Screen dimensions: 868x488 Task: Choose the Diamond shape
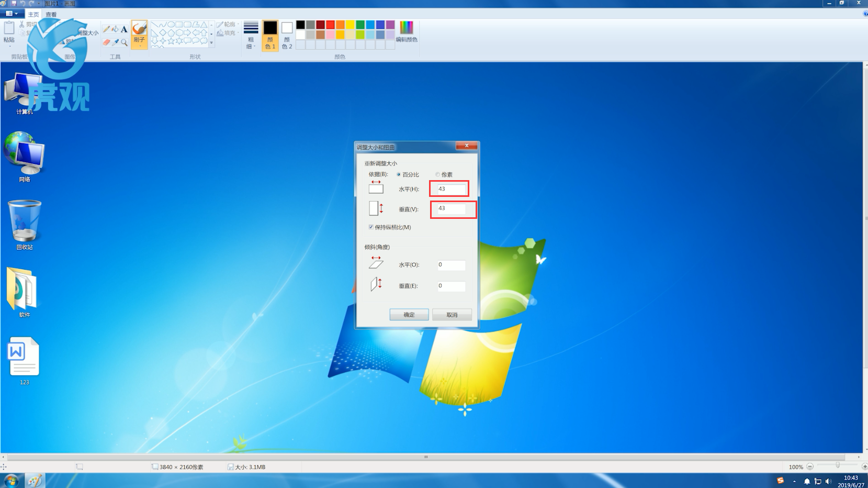(163, 33)
